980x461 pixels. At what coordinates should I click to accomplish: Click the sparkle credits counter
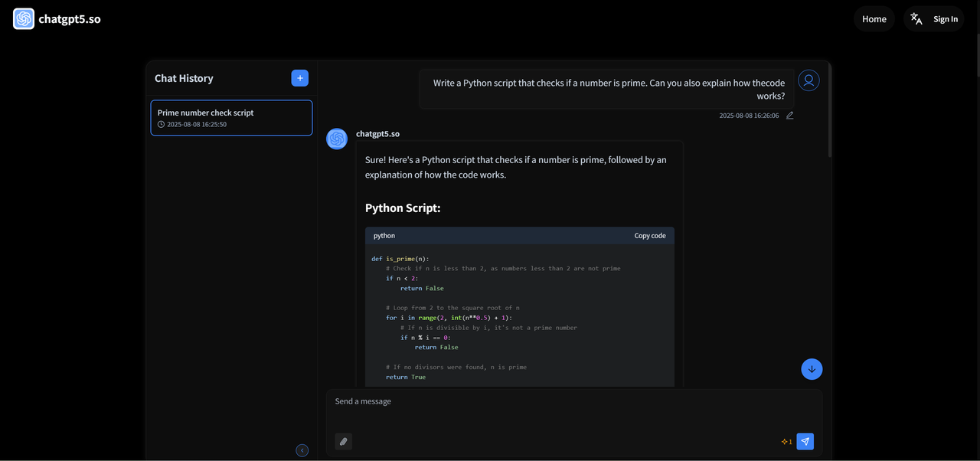[x=786, y=442]
